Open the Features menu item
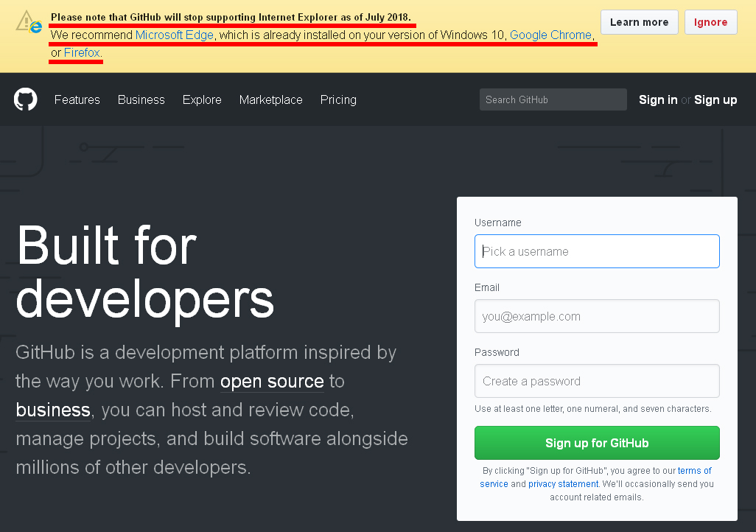The image size is (756, 532). click(x=77, y=99)
